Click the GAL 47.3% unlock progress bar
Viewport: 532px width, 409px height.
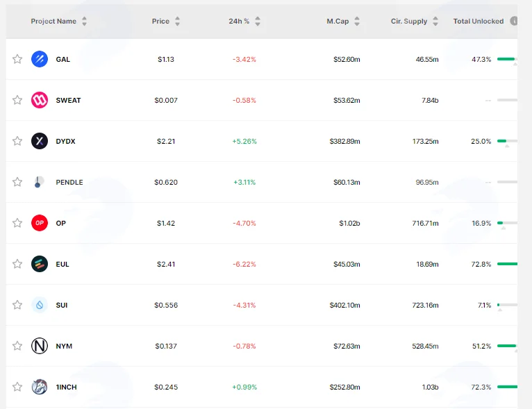pyautogui.click(x=507, y=59)
